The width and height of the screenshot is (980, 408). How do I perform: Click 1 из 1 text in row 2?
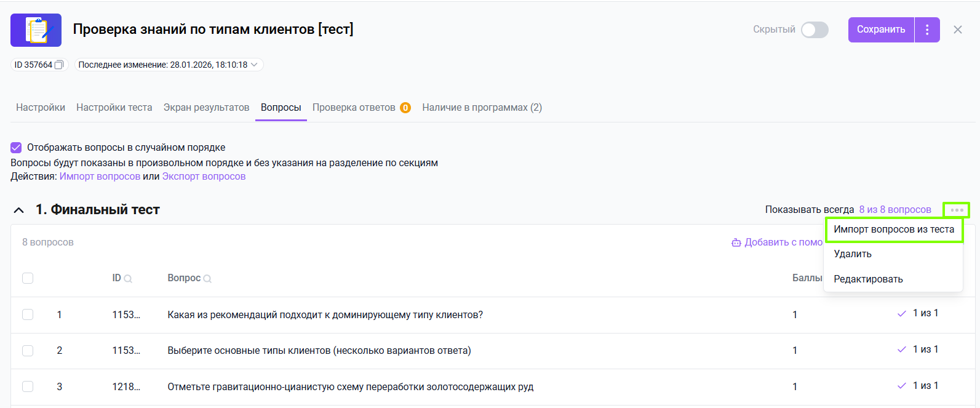coord(926,350)
